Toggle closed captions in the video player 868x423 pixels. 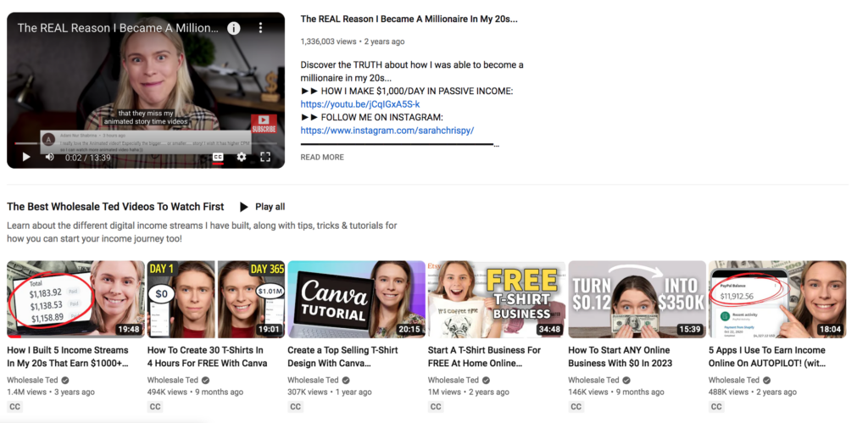(x=218, y=157)
